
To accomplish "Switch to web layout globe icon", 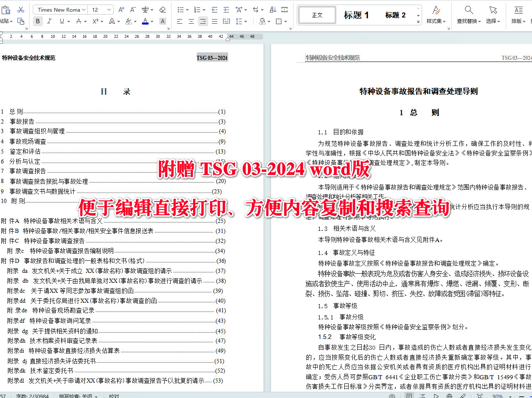I will tap(449, 396).
